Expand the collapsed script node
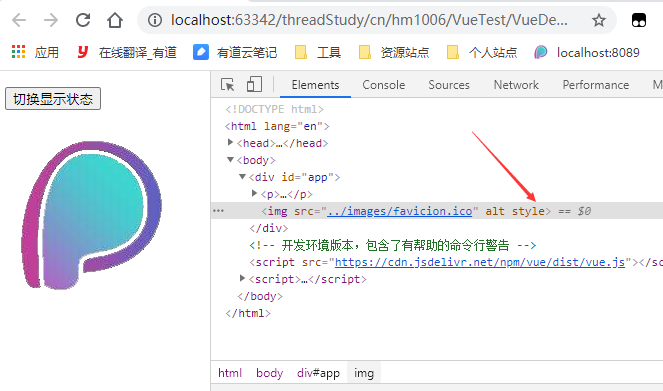The height and width of the screenshot is (391, 663). tap(242, 278)
